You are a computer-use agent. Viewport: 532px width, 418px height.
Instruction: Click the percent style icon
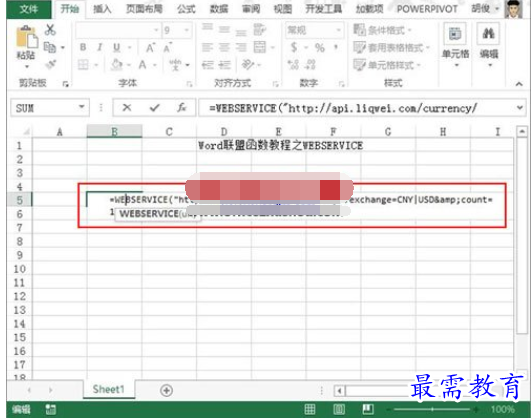(320, 48)
